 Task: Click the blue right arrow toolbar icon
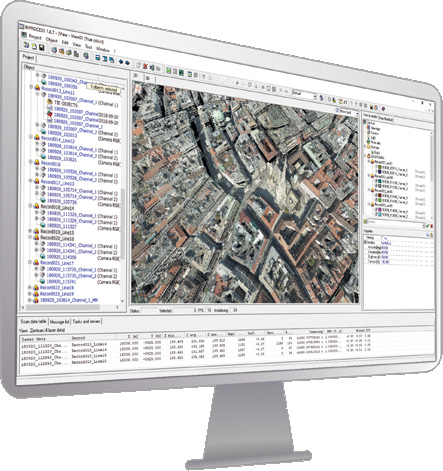click(127, 63)
